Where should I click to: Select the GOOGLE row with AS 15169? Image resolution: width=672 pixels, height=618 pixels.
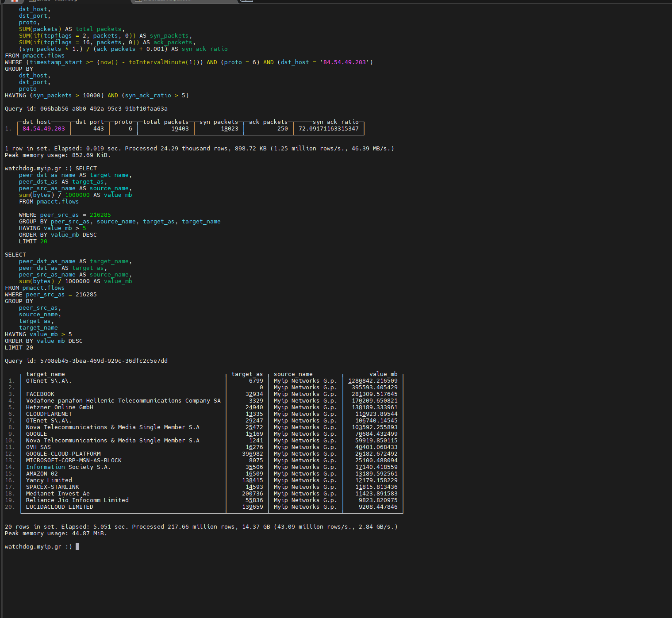[x=37, y=434]
